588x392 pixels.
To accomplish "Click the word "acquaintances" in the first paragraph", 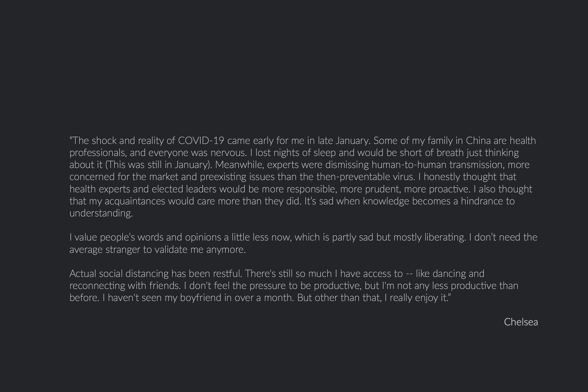I will point(135,201).
